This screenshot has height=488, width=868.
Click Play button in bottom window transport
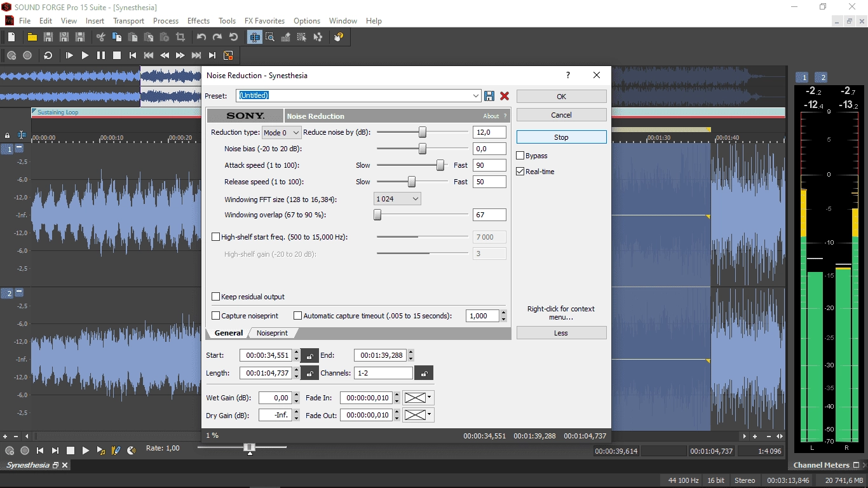86,451
